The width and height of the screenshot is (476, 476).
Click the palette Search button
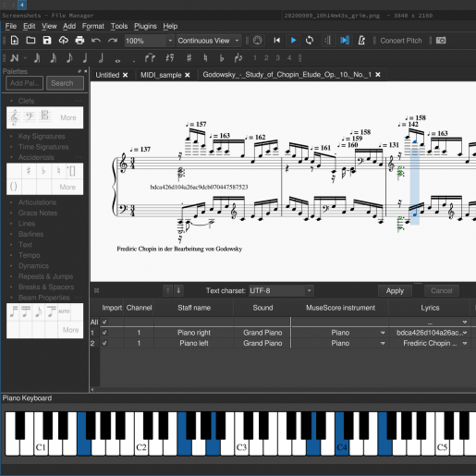(65, 83)
